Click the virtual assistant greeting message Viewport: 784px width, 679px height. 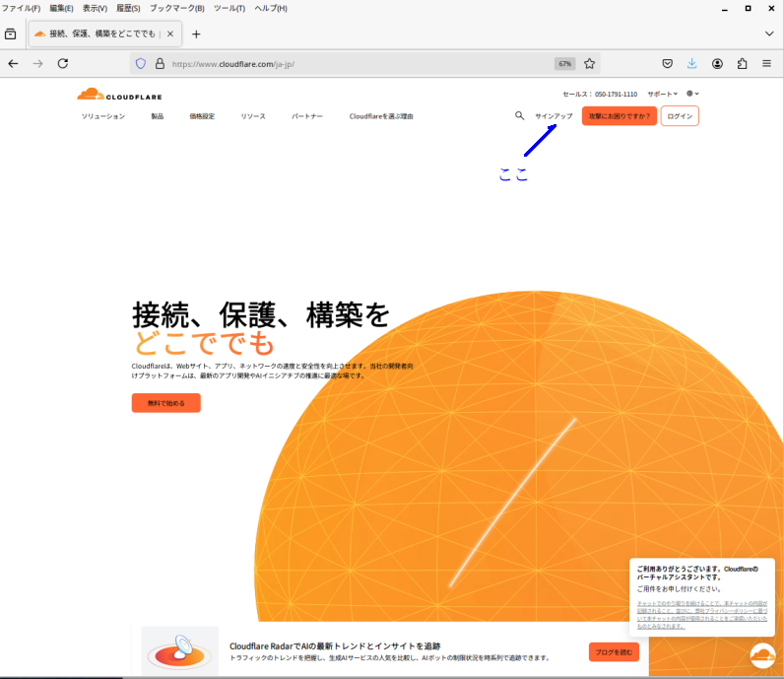(697, 573)
